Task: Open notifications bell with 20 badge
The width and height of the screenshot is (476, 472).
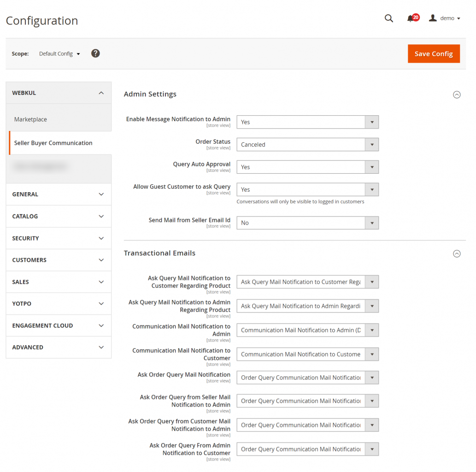Action: 413,18
